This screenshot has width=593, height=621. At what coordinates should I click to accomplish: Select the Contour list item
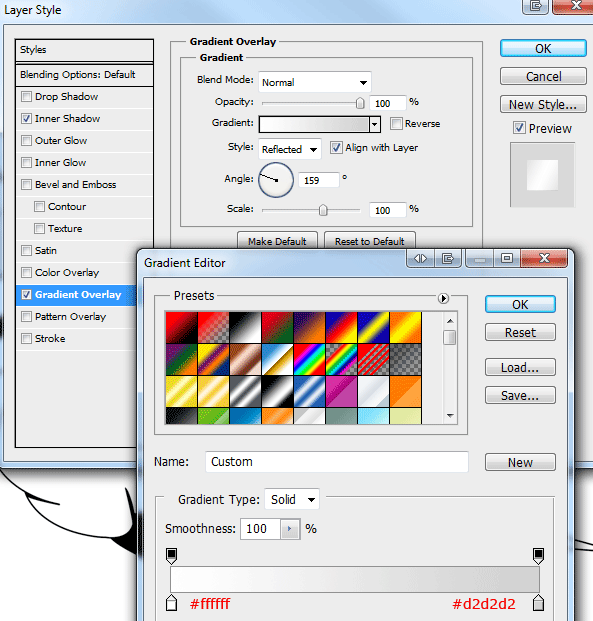pos(67,207)
